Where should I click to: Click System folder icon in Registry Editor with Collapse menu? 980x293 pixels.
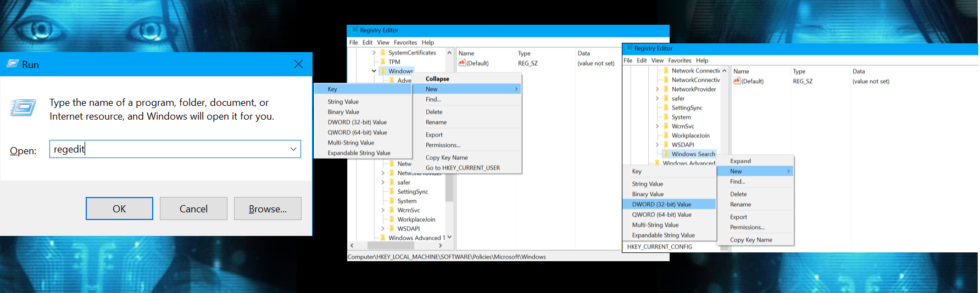pyautogui.click(x=392, y=201)
